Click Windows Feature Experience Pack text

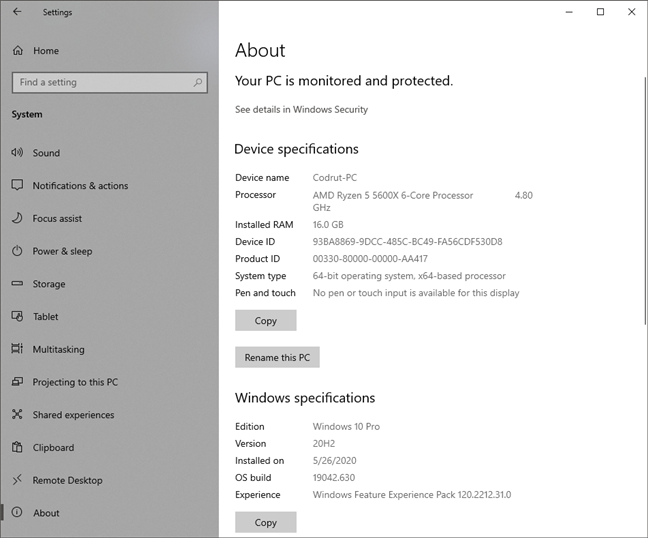412,495
